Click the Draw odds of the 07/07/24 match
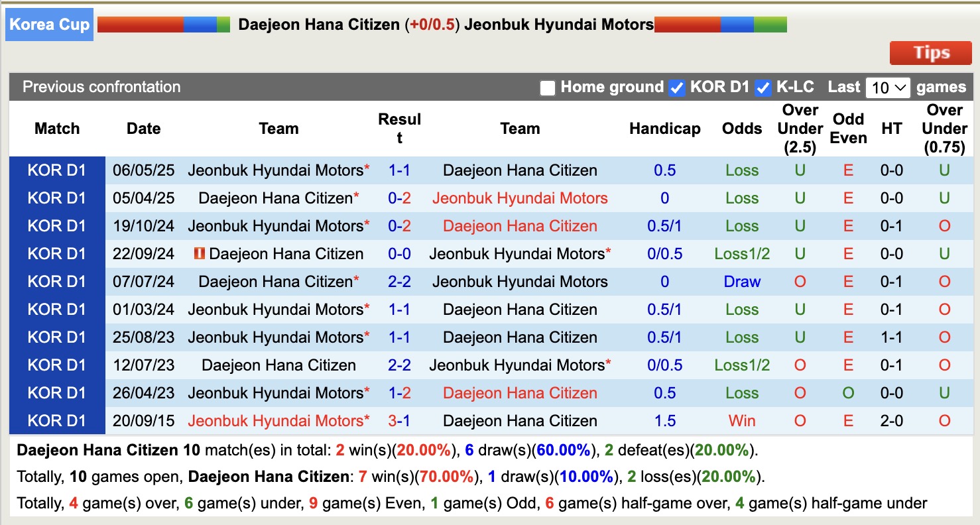980x525 pixels. coord(741,281)
